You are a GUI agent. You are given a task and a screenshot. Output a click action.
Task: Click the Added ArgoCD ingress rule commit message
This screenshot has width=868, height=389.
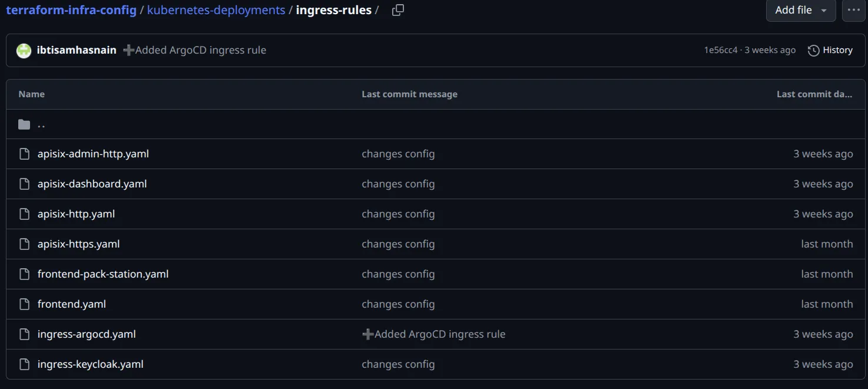200,50
